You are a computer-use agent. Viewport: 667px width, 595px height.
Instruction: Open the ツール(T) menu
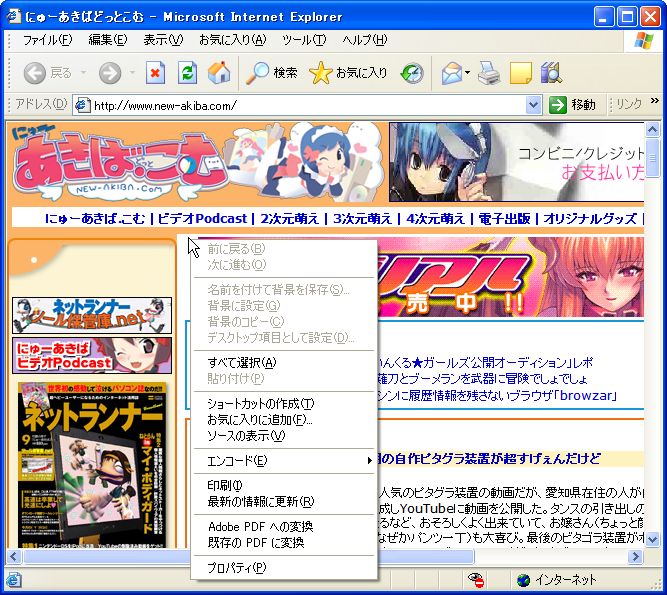[304, 40]
